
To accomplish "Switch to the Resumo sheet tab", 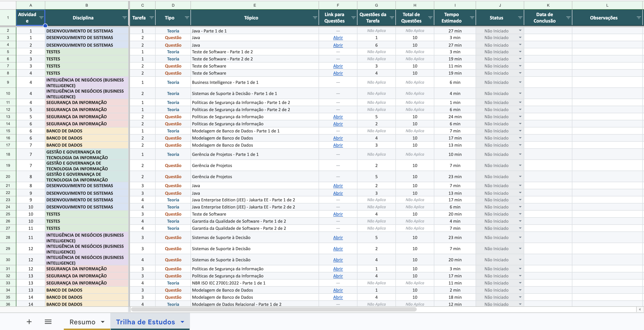I will click(82, 322).
